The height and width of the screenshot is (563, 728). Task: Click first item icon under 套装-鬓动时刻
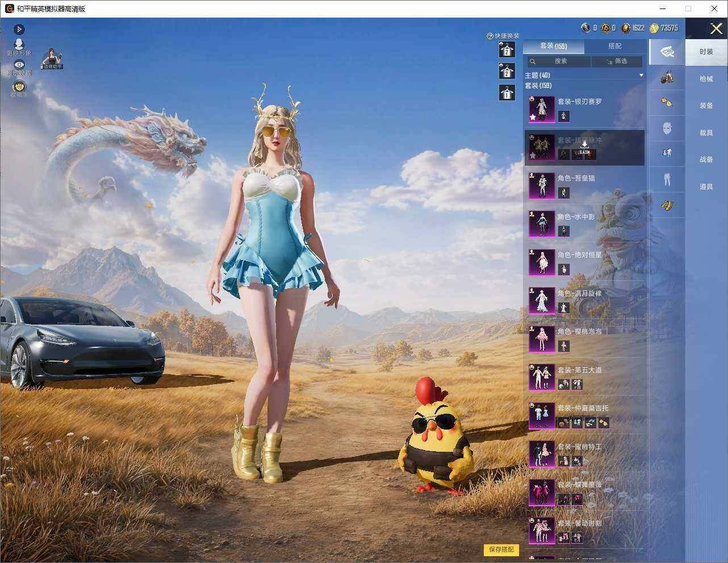[x=563, y=537]
